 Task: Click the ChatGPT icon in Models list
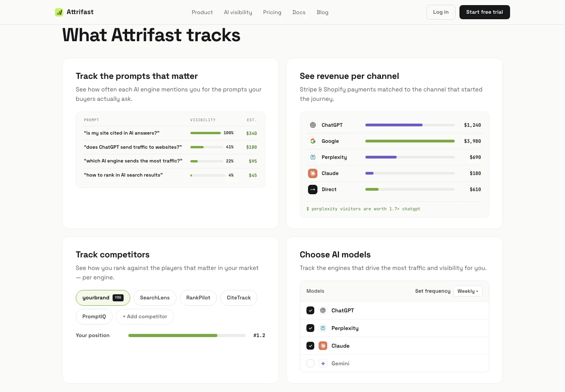coord(323,310)
